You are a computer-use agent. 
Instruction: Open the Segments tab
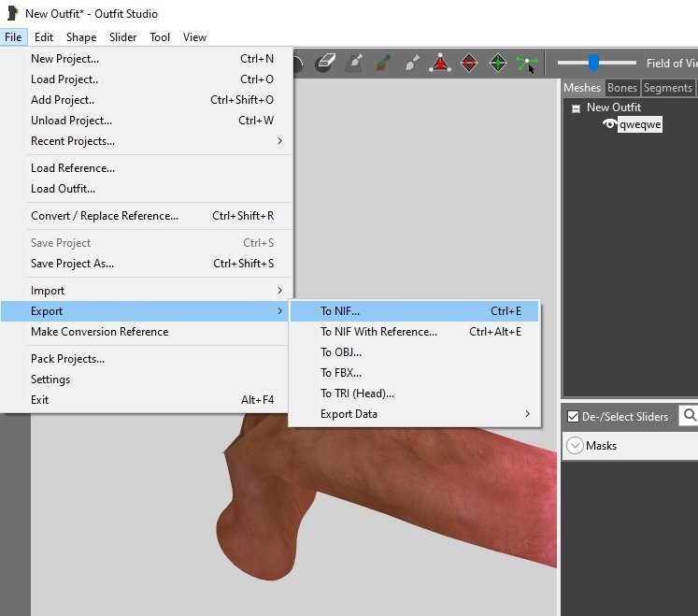pyautogui.click(x=667, y=88)
